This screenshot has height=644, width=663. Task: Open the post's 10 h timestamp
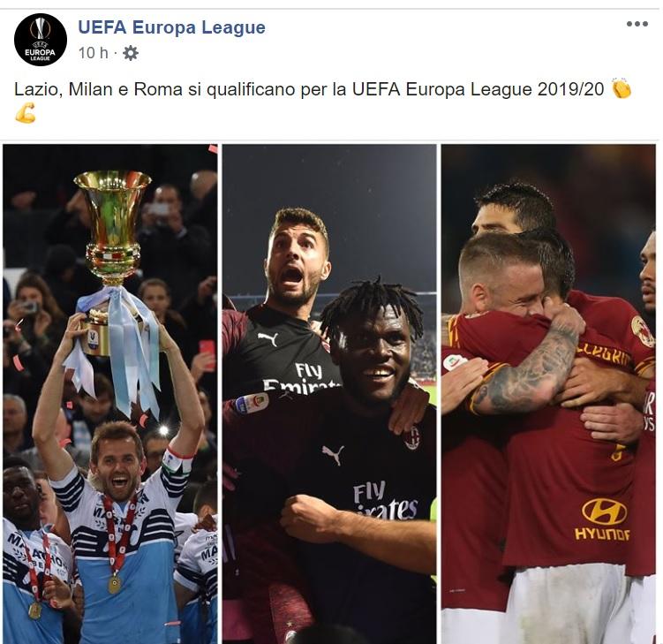click(x=93, y=53)
